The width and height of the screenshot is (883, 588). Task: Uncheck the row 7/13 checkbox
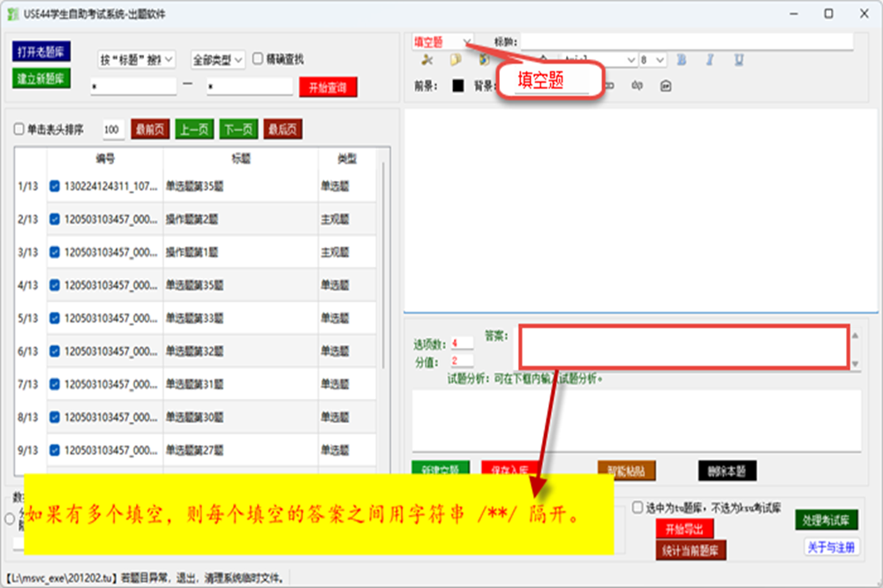(55, 384)
